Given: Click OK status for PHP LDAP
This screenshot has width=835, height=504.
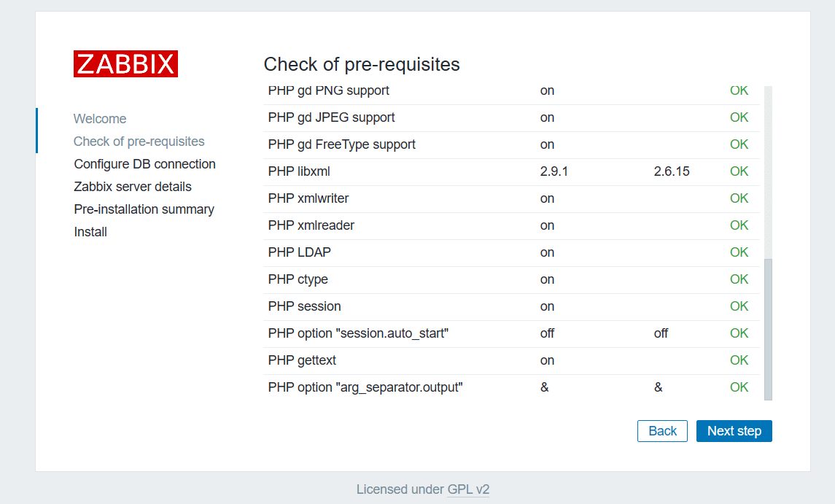Looking at the screenshot, I should point(739,252).
